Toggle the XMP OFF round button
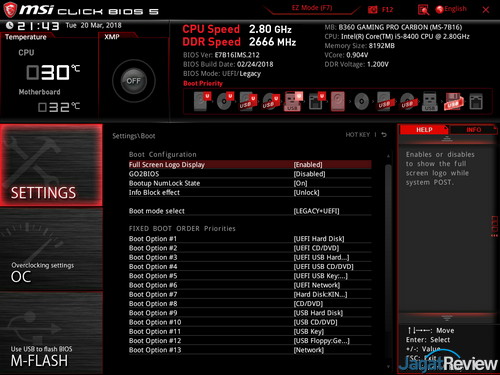Screen dimensions: 500x375 point(134,81)
